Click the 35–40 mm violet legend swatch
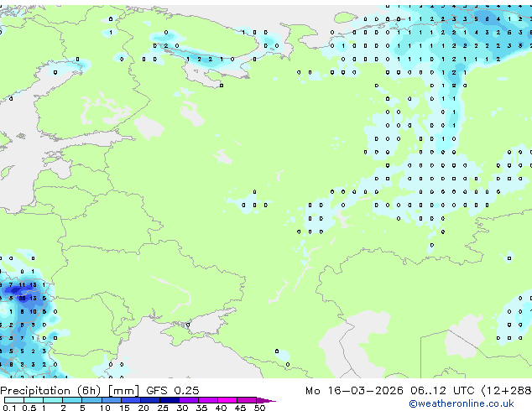Screen dimensions: 532x411 [x=207, y=400]
